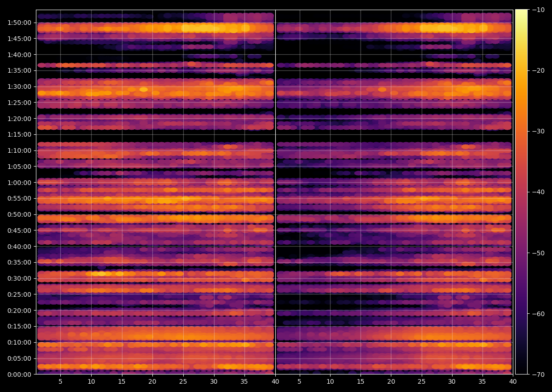The image size is (552, 392).
Task: Click the −60 colorbar tick label
Action: coord(538,313)
